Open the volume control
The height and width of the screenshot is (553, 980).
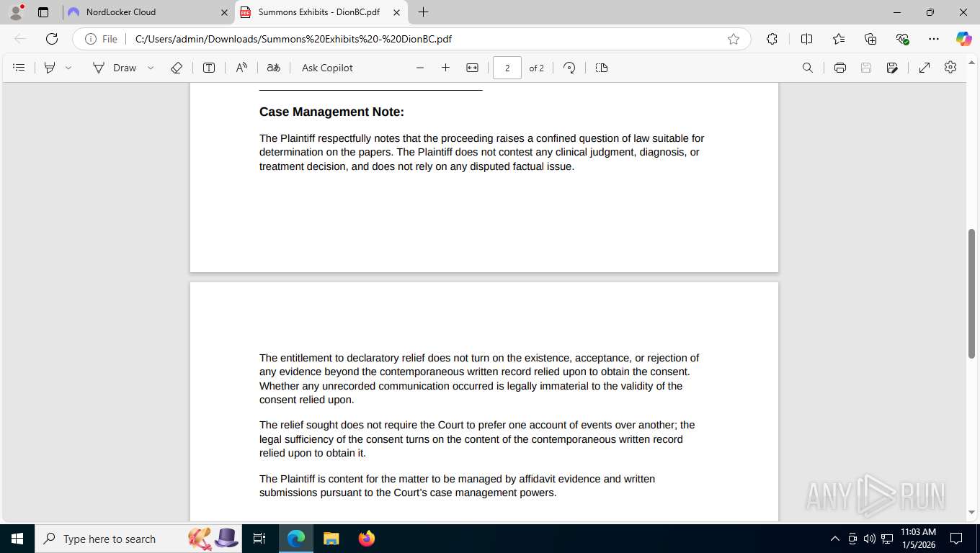(x=870, y=539)
